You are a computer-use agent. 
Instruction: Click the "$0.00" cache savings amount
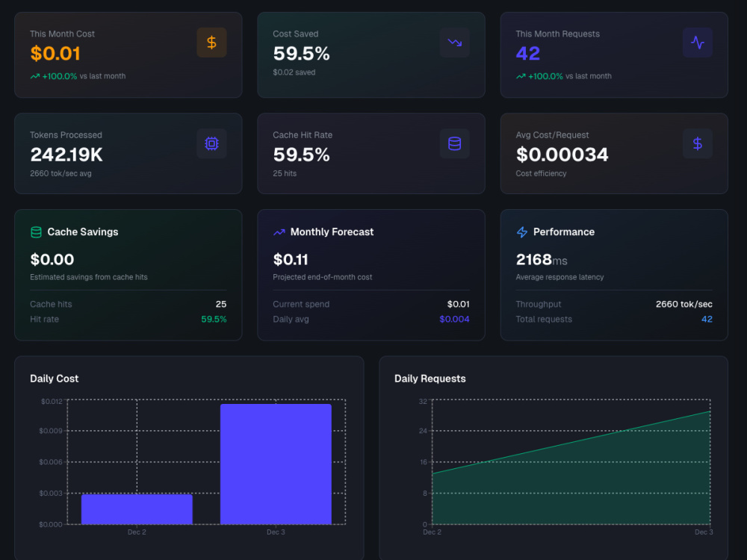52,260
